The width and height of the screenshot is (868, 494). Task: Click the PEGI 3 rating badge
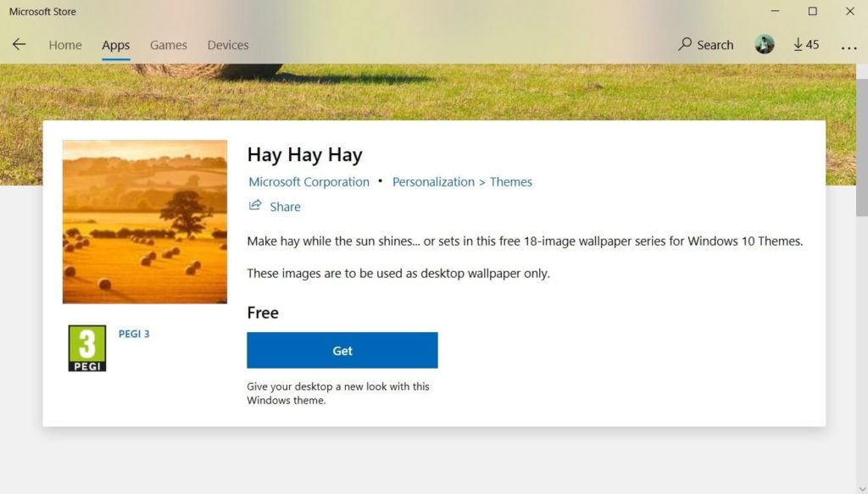point(86,348)
